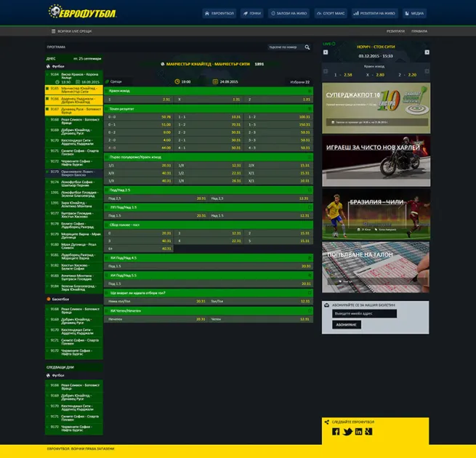Open ПРАВИЛА in the secondary bar

[x=419, y=31]
